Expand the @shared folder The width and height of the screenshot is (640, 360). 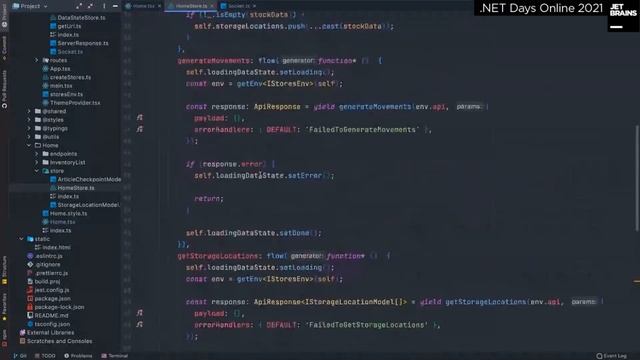29,111
